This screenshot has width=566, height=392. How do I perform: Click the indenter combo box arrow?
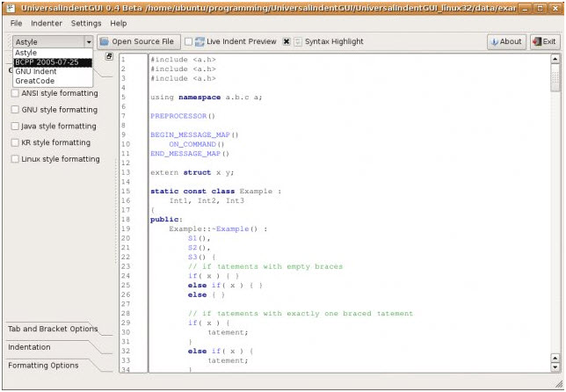(89, 42)
